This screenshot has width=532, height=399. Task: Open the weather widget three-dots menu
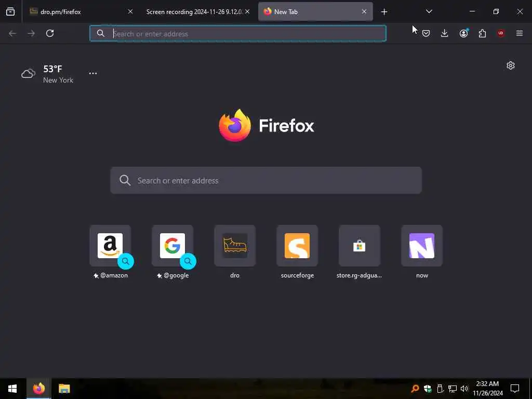click(x=93, y=73)
